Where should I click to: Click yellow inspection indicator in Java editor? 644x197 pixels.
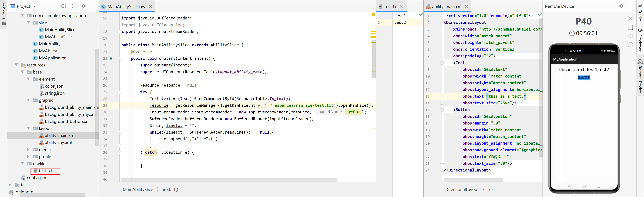tap(373, 15)
